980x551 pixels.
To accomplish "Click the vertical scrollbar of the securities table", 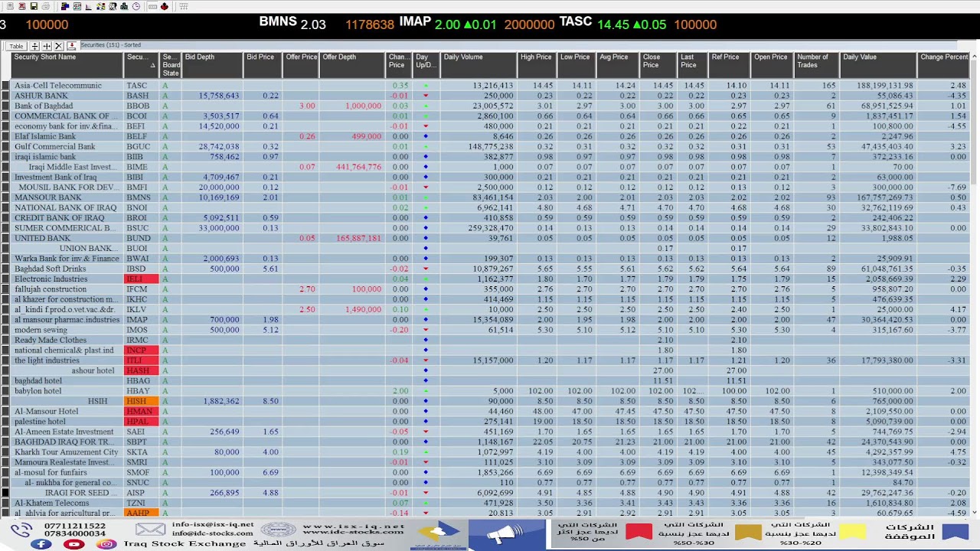I will pos(975,283).
